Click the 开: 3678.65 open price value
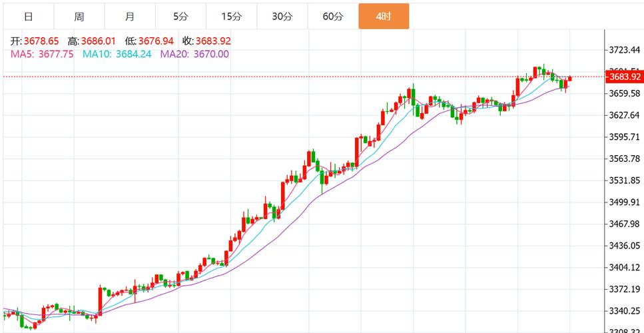The height and width of the screenshot is (333, 644). [35, 41]
